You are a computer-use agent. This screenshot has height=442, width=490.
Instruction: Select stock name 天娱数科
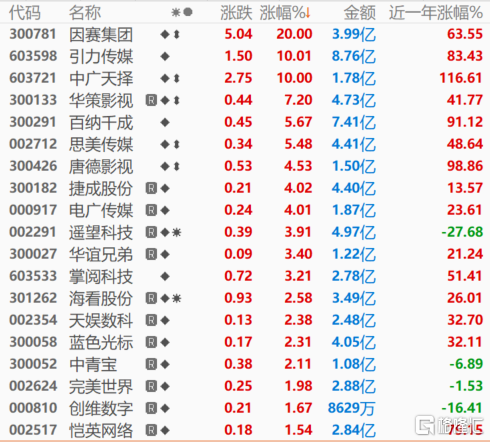(x=101, y=320)
